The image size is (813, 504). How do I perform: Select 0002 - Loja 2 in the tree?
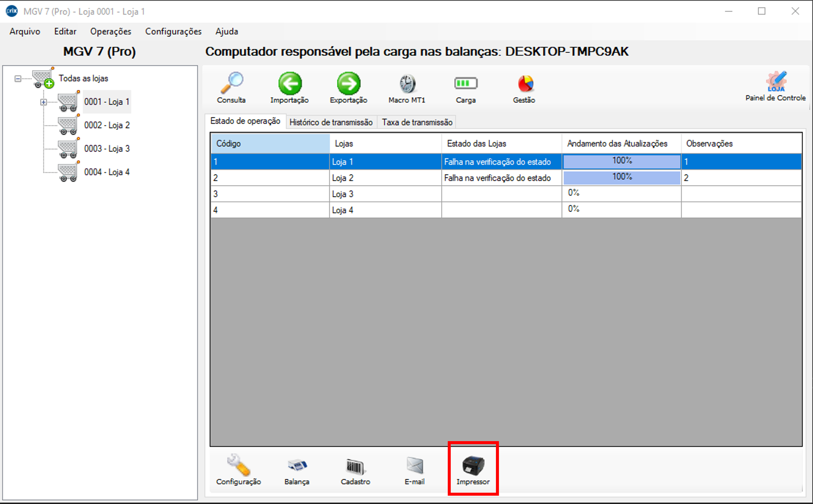click(107, 125)
